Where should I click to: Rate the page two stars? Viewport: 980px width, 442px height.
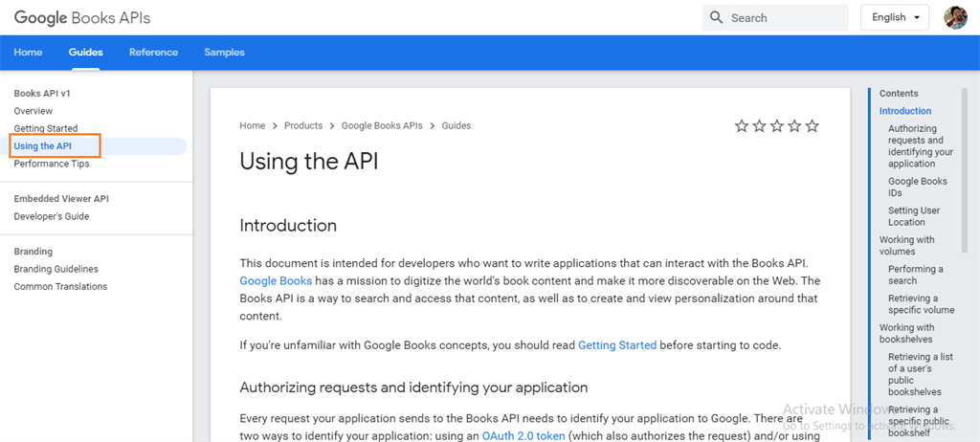(759, 126)
